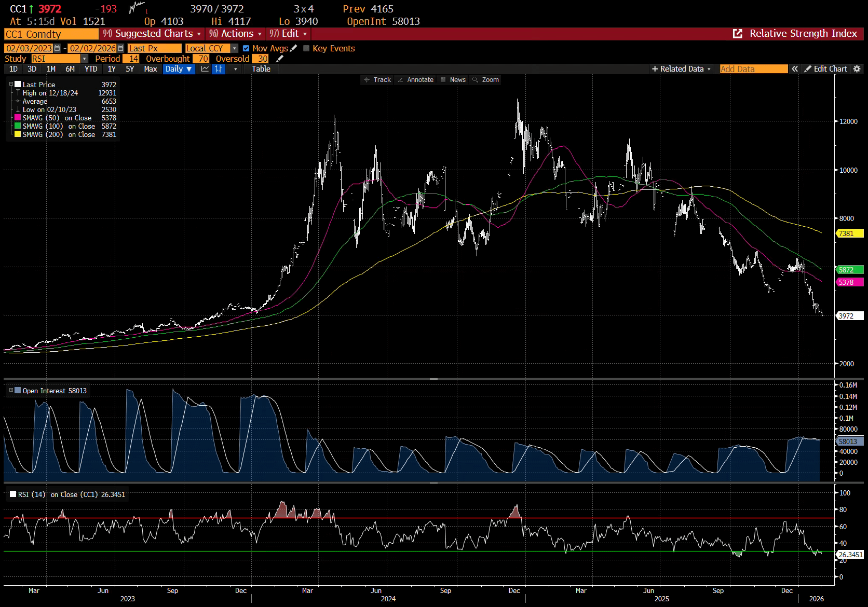Click the Oversold value field
The height and width of the screenshot is (607, 868).
[x=260, y=59]
